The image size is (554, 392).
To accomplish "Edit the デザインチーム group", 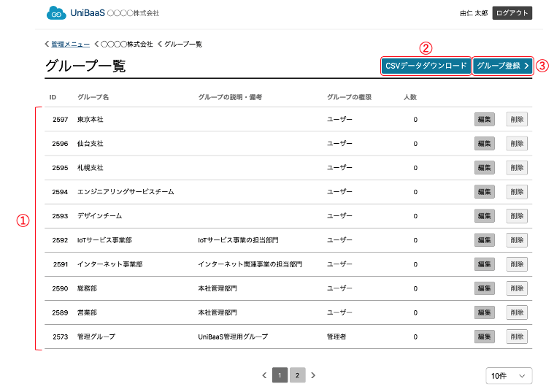I will pos(485,216).
